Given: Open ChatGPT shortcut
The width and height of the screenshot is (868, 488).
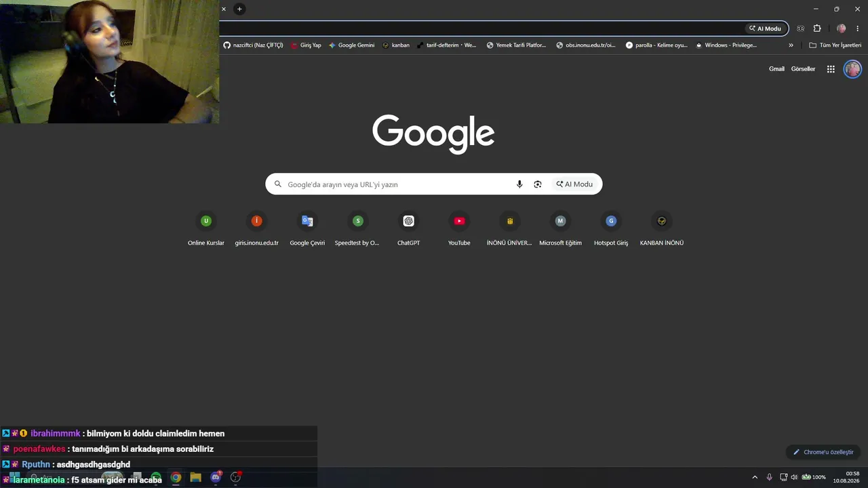Looking at the screenshot, I should point(408,229).
